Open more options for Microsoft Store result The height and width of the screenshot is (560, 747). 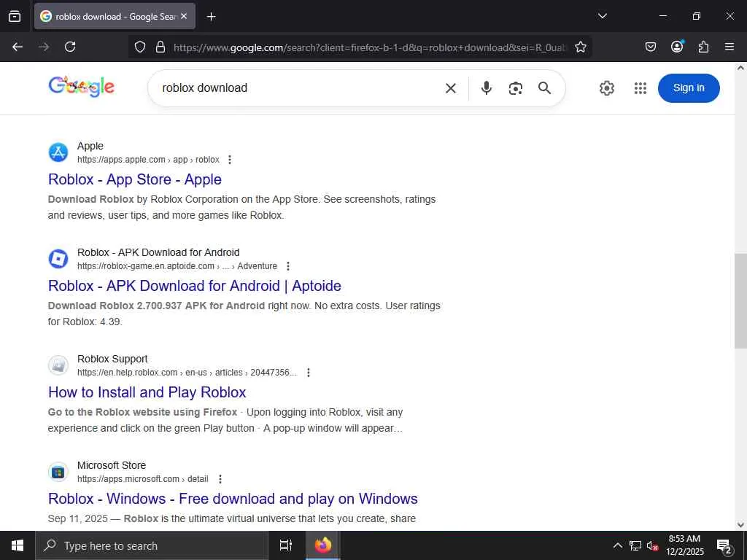coord(220,479)
